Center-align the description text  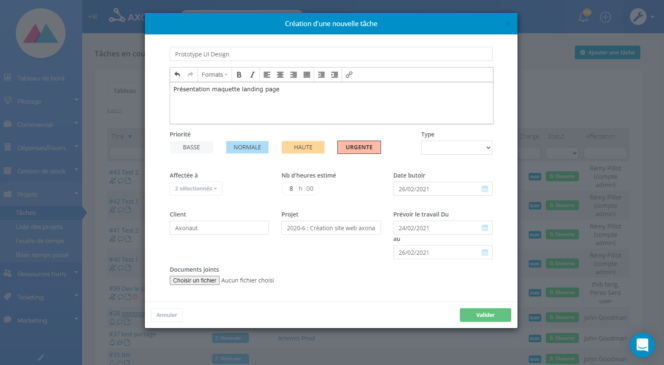pyautogui.click(x=280, y=75)
